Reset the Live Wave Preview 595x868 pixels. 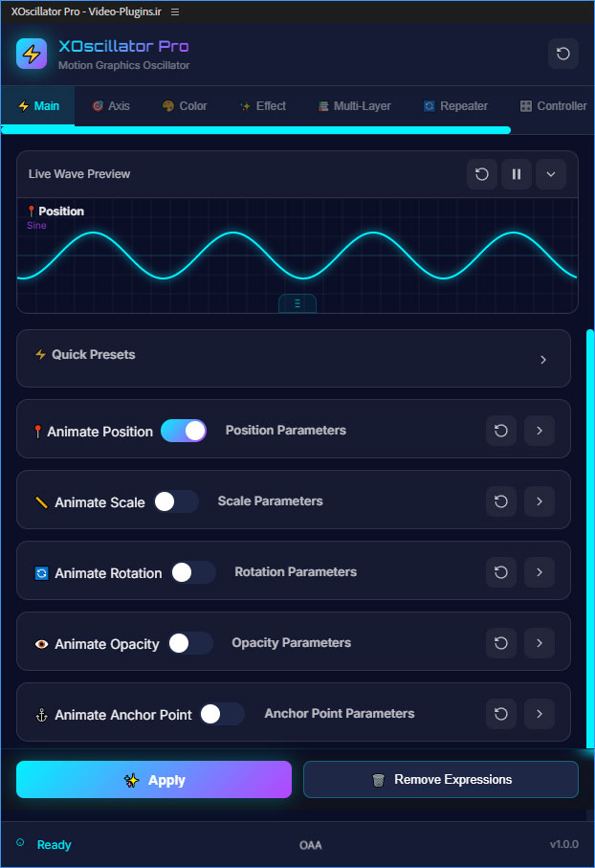(x=482, y=174)
